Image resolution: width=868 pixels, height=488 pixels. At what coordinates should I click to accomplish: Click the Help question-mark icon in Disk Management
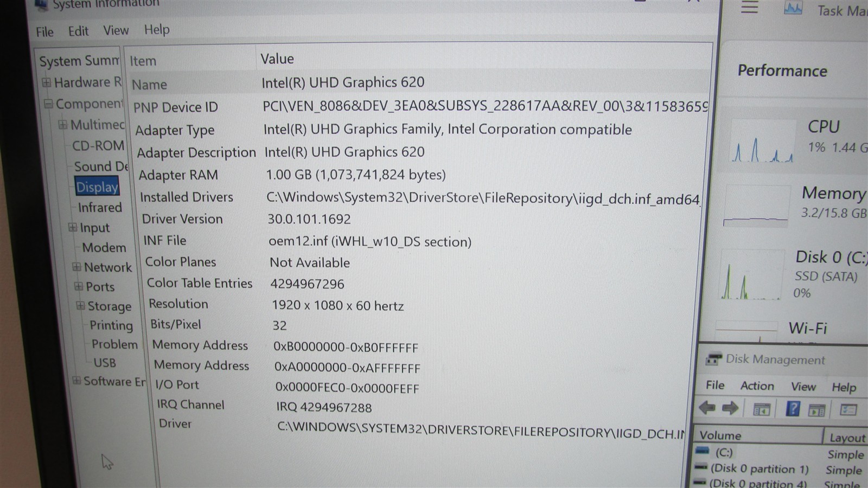pyautogui.click(x=793, y=408)
